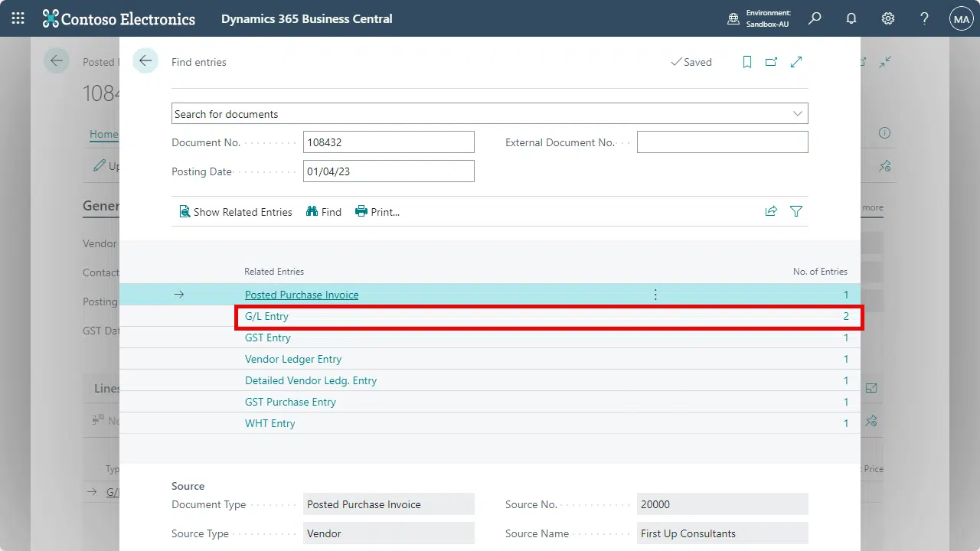This screenshot has height=551, width=980.
Task: Open the GST Purchase Entry link
Action: tap(290, 402)
